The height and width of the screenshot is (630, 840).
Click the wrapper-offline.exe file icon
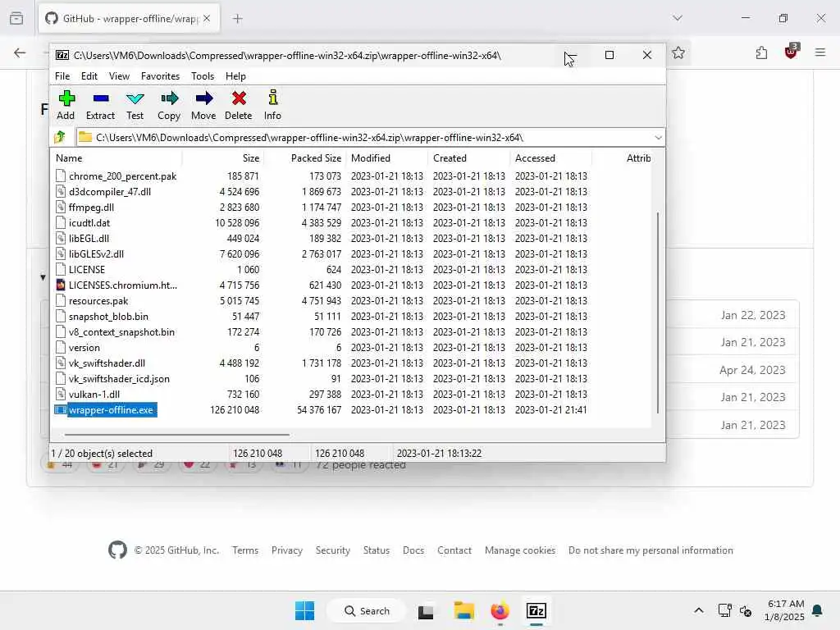coord(61,410)
